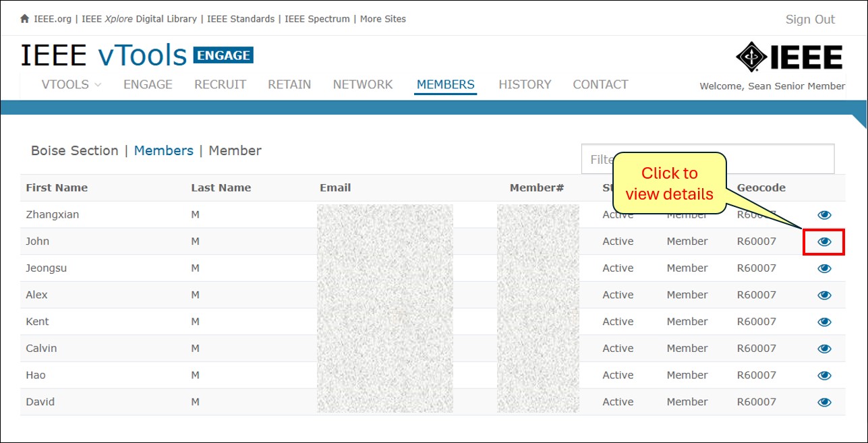Viewport: 868px width, 443px height.
Task: Click the Members breadcrumb link
Action: 164,150
